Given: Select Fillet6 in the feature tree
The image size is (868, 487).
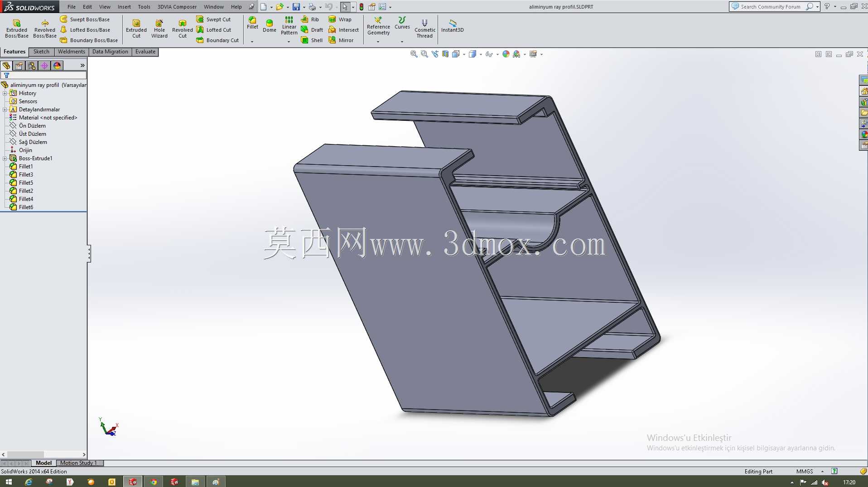Looking at the screenshot, I should (x=26, y=207).
